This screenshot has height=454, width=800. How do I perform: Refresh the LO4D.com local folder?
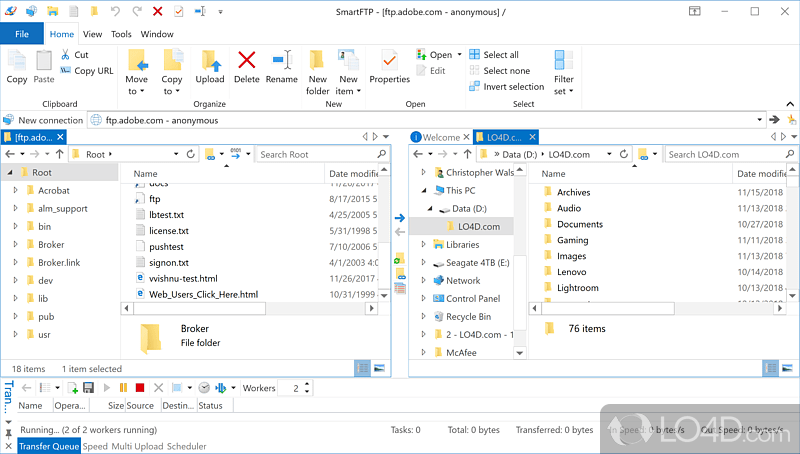tap(623, 154)
